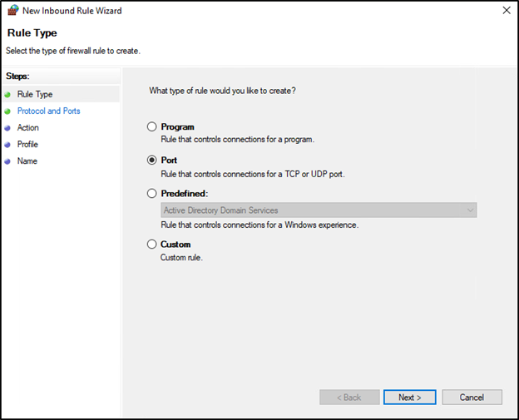Click the Predefined dropdown chevron arrow
This screenshot has height=420, width=519.
pos(470,210)
